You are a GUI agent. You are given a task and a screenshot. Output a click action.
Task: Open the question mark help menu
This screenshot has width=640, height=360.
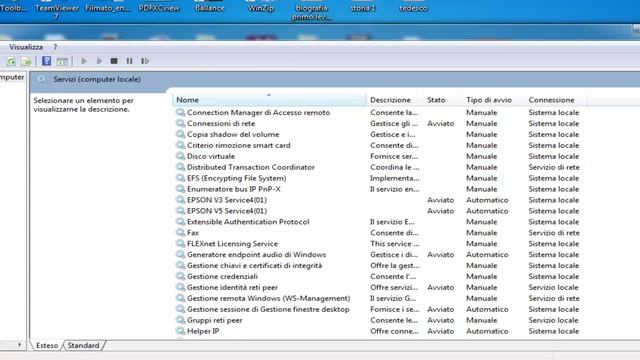pyautogui.click(x=56, y=47)
